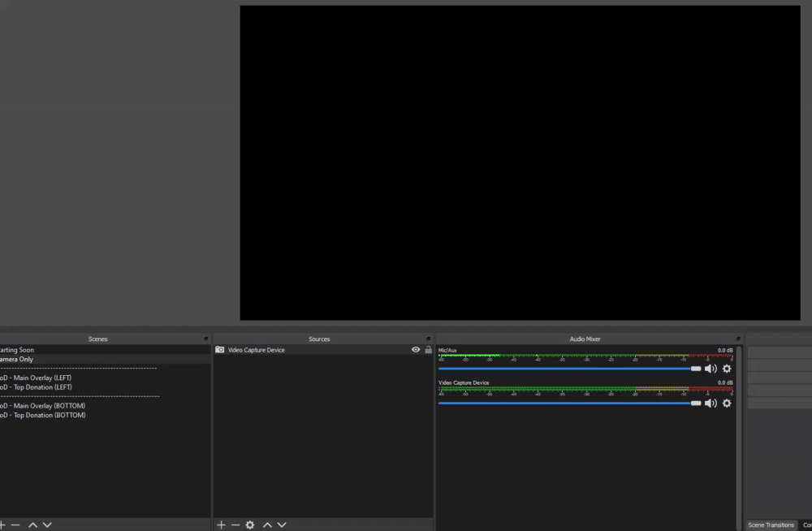This screenshot has height=531, width=812.
Task: Hide the Video Capture Device source
Action: pyautogui.click(x=416, y=349)
